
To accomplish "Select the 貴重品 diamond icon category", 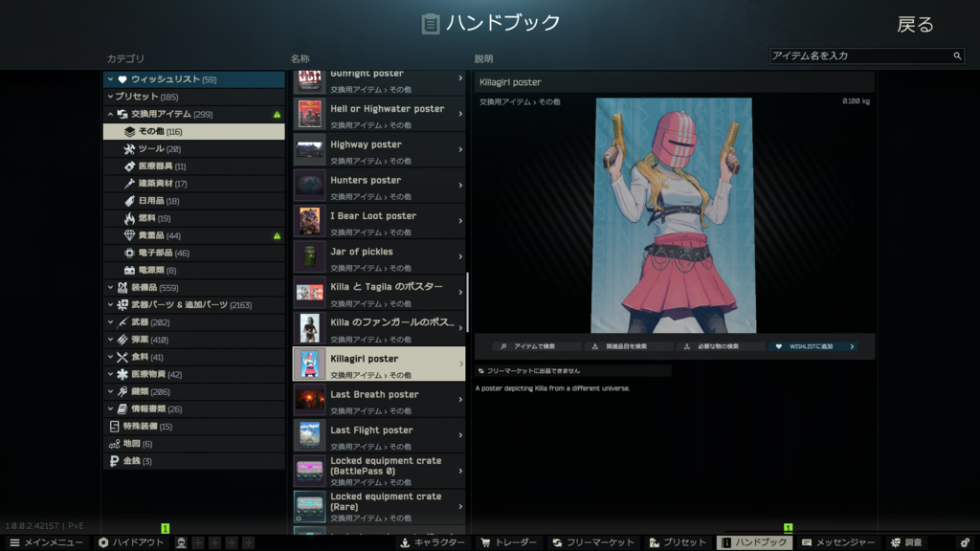I will [130, 235].
